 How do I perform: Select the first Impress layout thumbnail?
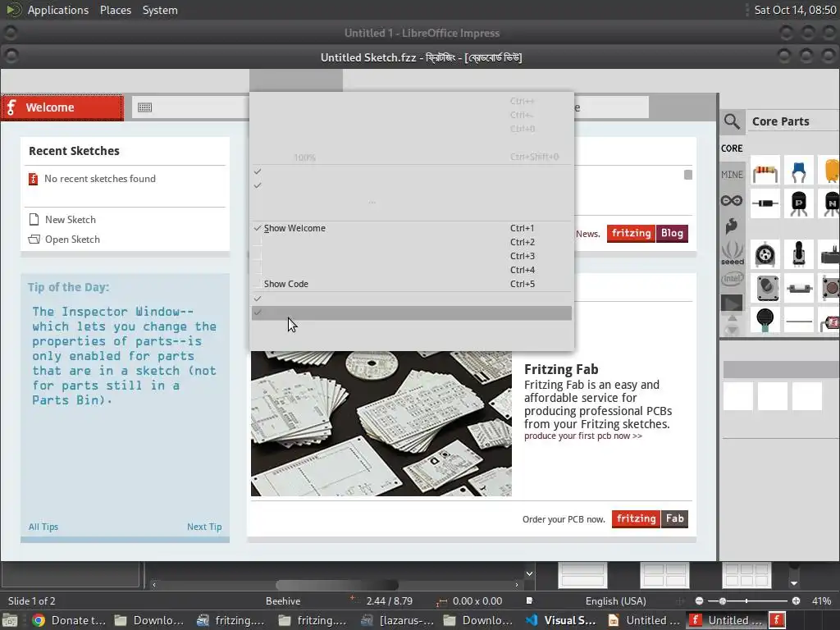click(x=582, y=575)
